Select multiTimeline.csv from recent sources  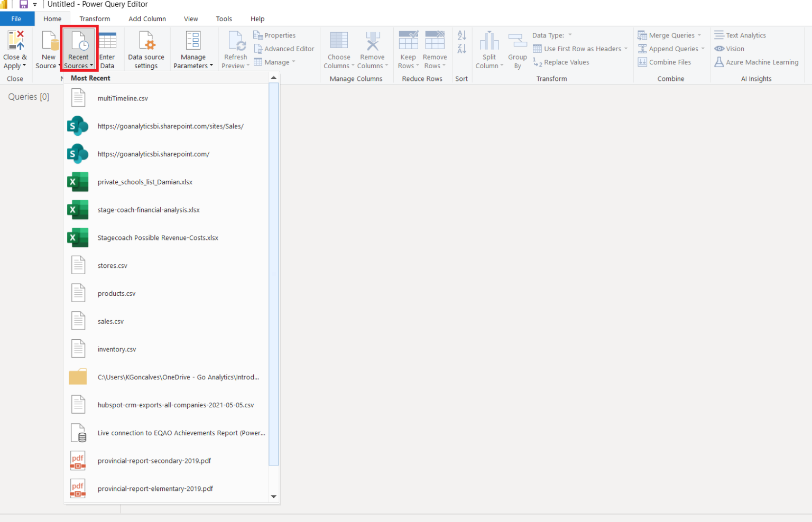pos(166,98)
